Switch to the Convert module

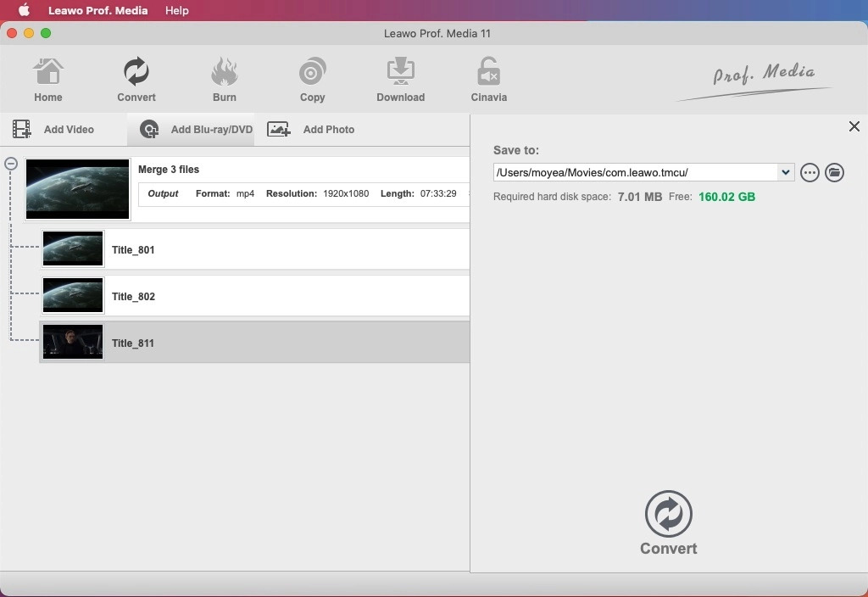[136, 80]
